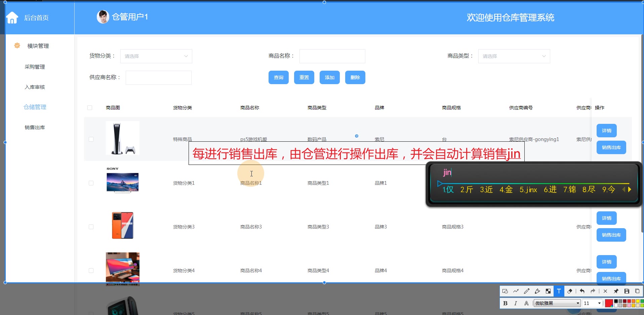This screenshot has width=644, height=315.
Task: Select the mosaic blur tool
Action: (548, 291)
